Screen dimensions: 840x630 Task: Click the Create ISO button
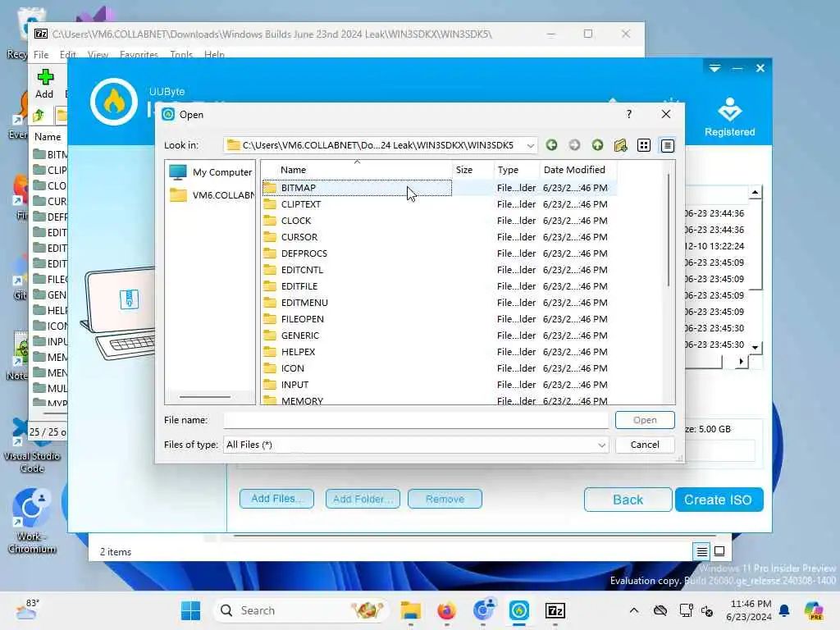point(719,500)
